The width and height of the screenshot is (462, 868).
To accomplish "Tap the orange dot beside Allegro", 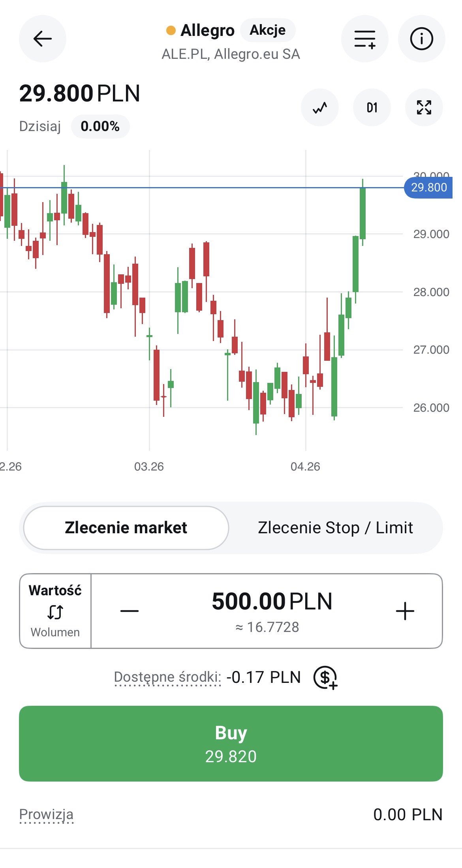I will [171, 30].
